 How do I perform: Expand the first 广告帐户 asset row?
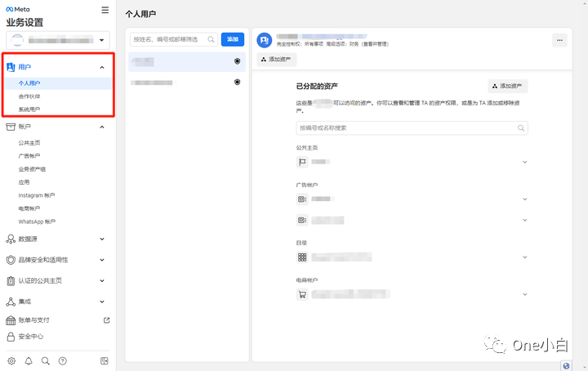524,199
